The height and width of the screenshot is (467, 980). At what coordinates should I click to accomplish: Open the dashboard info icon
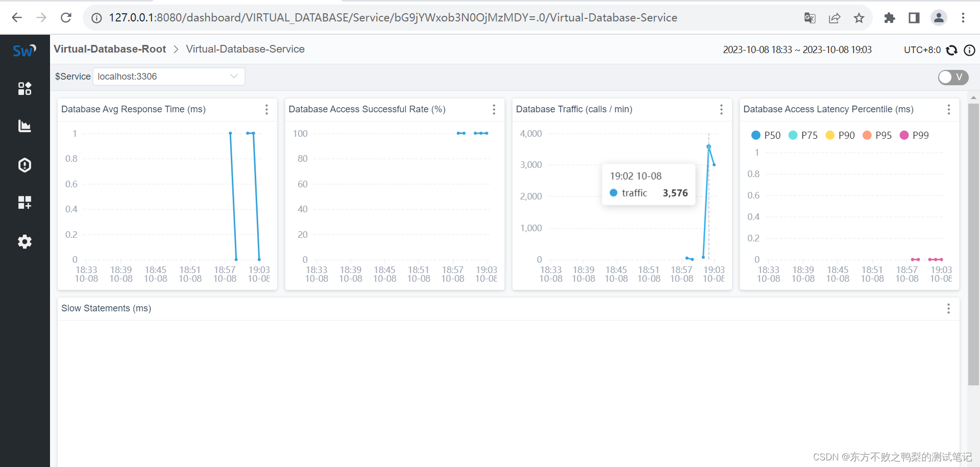pos(969,50)
